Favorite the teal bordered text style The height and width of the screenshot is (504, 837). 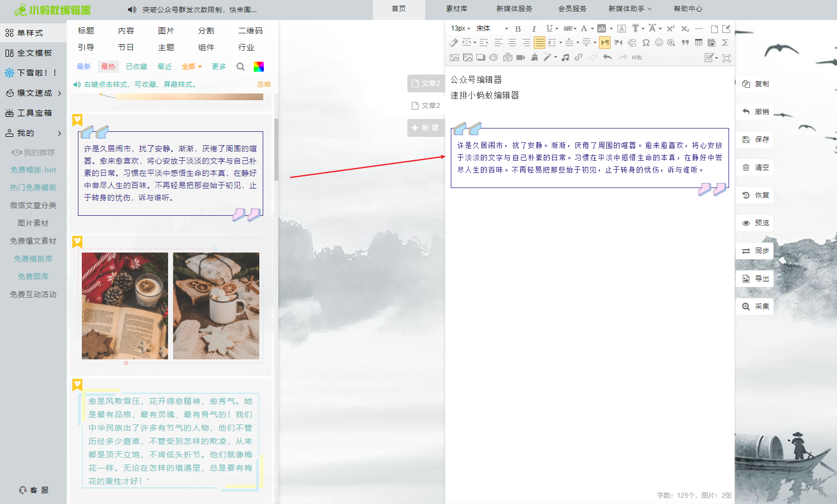pos(77,384)
